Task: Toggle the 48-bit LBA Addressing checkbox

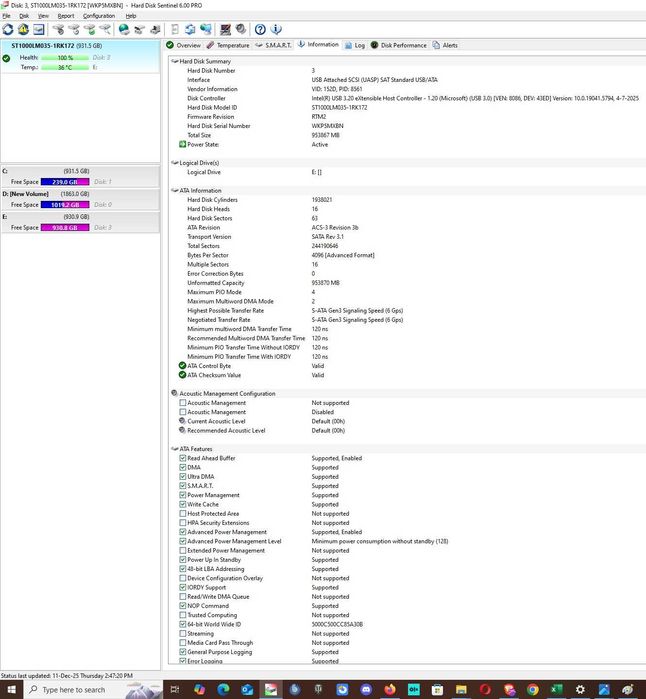Action: tap(183, 569)
